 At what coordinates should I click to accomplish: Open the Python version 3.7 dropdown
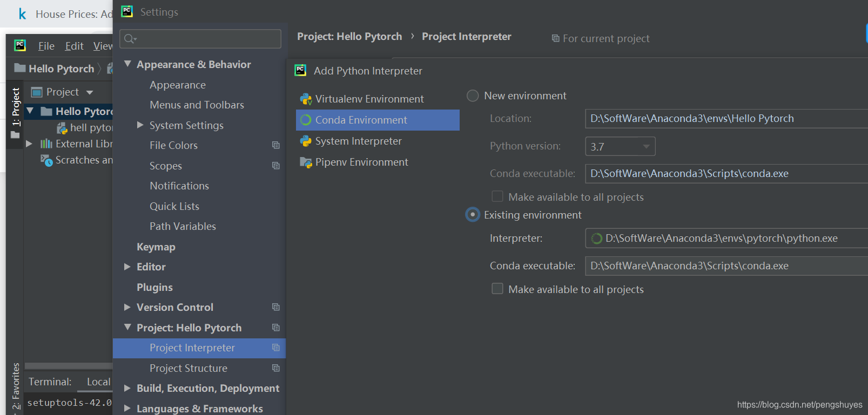click(x=620, y=146)
